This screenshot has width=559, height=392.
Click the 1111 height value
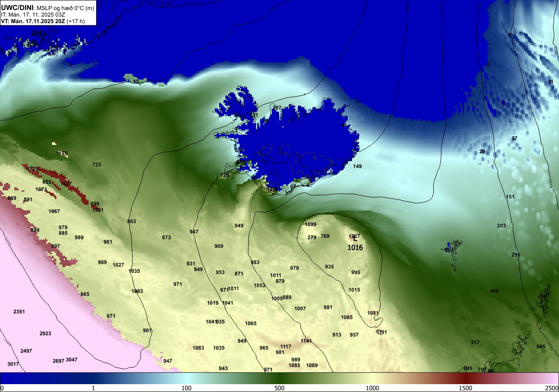point(382,332)
